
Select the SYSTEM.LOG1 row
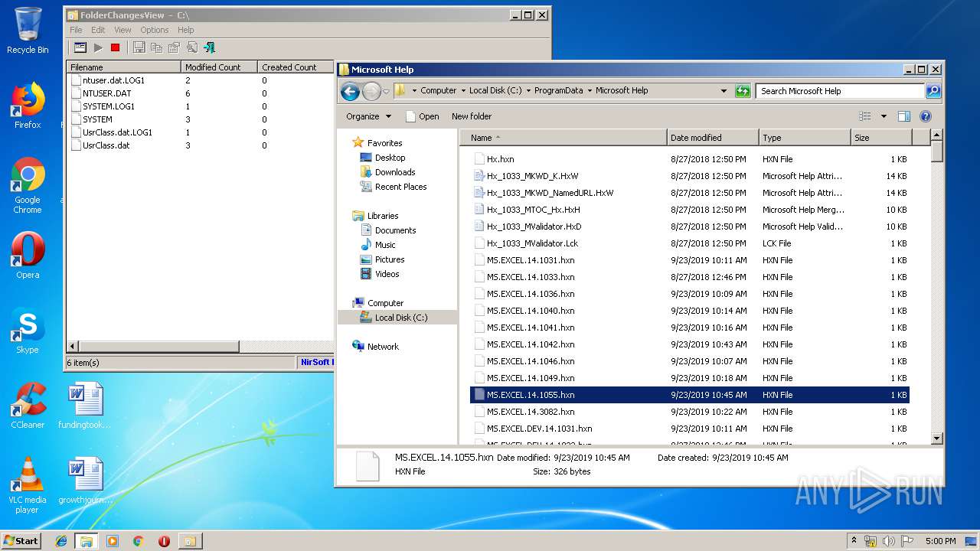click(201, 106)
